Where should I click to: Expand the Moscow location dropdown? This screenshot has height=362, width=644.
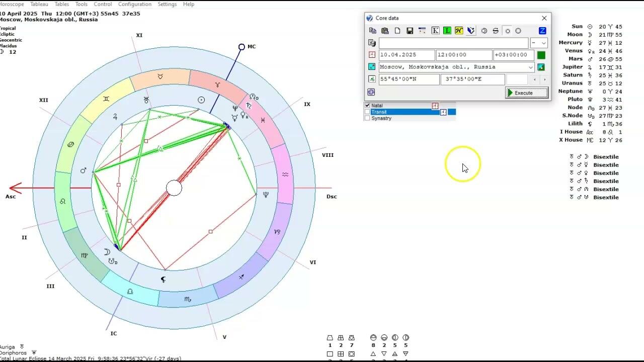pyautogui.click(x=530, y=67)
